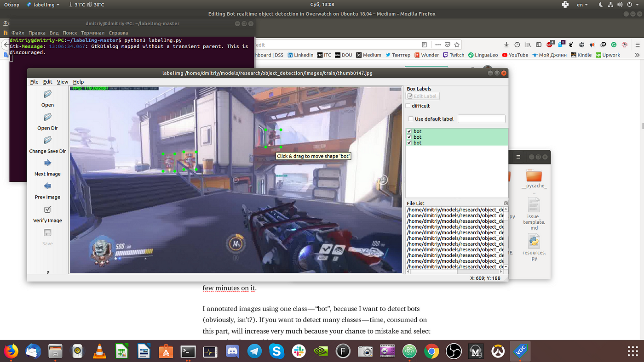
Task: Open the Firefox library icon
Action: click(529, 45)
